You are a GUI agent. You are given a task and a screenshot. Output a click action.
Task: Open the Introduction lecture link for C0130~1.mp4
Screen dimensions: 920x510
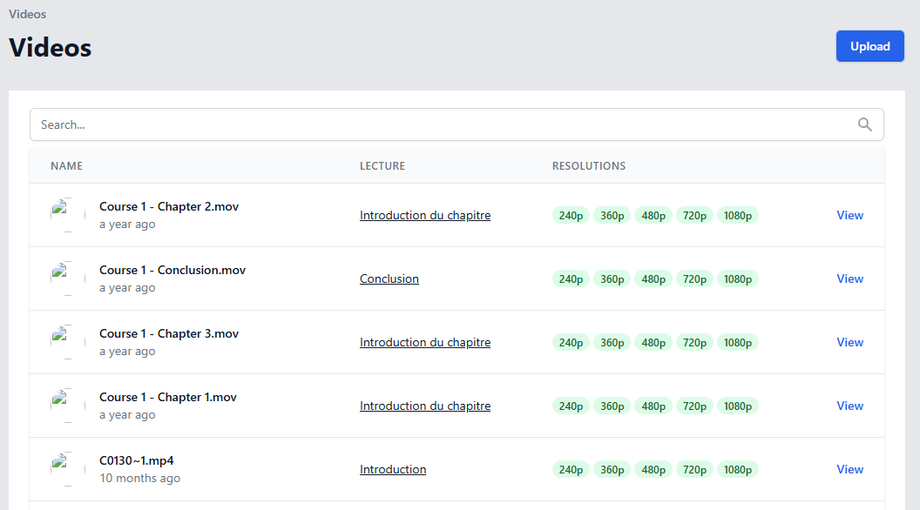coord(393,469)
